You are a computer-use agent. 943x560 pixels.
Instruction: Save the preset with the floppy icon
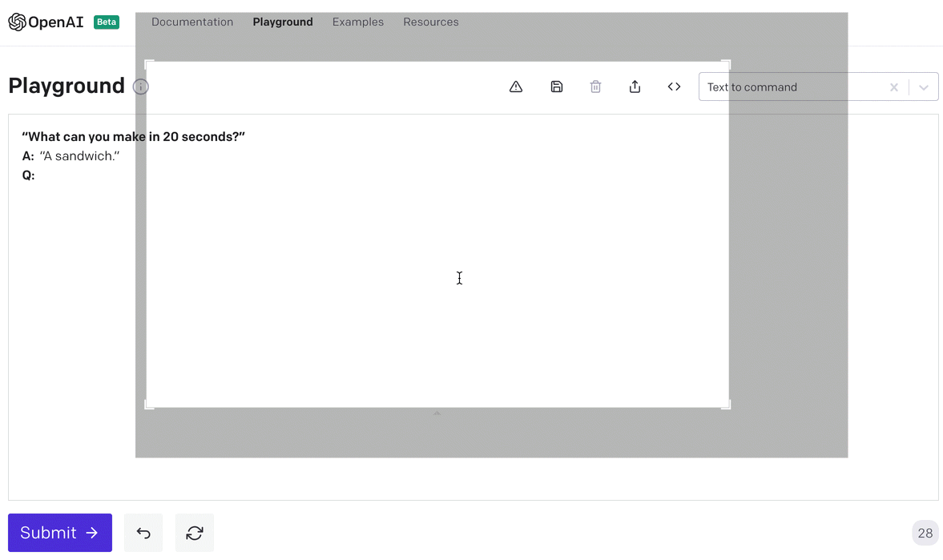pos(557,87)
